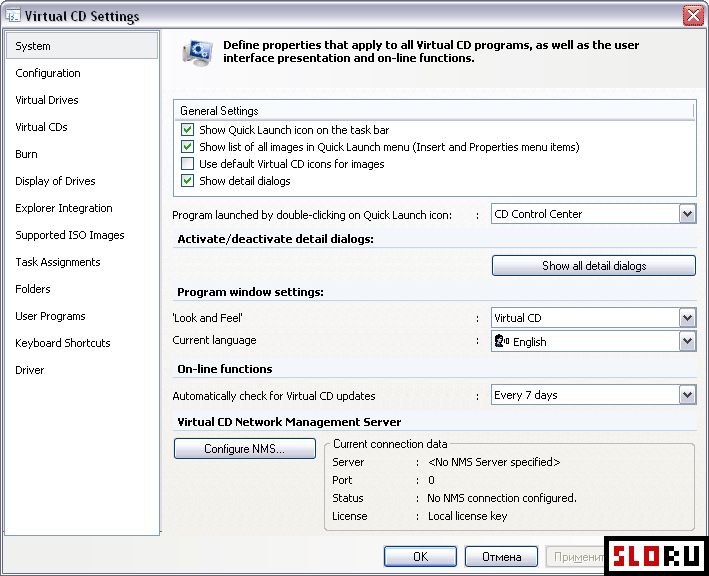This screenshot has height=576, width=709.
Task: Click the 'Program window settings:' heading
Action: point(251,292)
